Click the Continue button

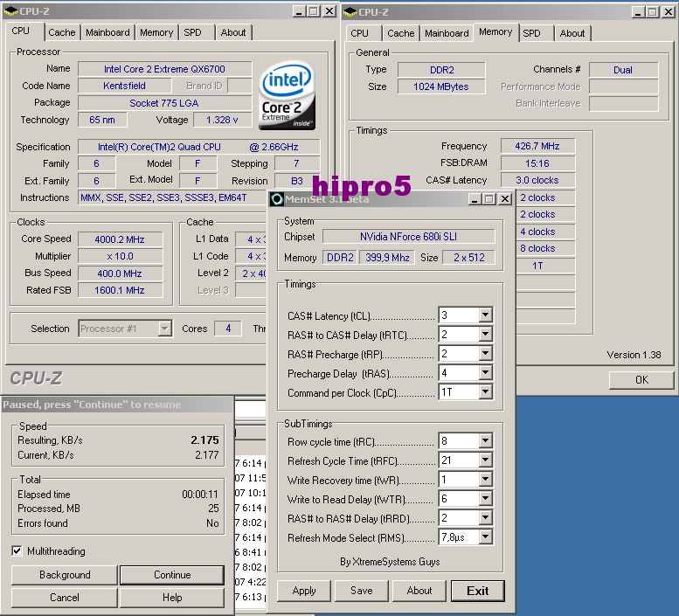coord(172,575)
